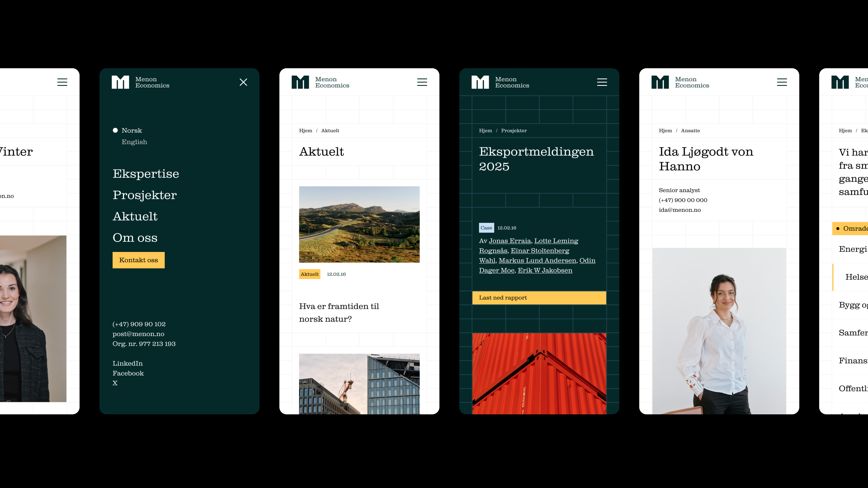
Task: Open the LinkedIn link
Action: click(127, 363)
